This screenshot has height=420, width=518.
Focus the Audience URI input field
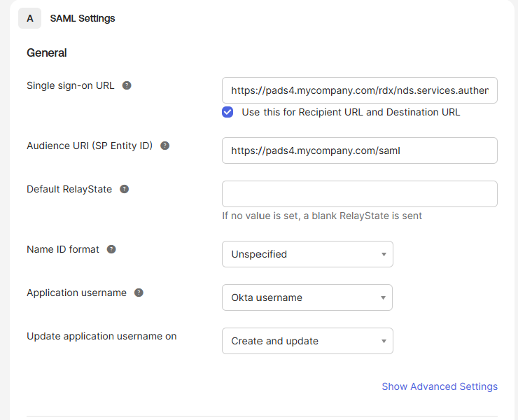tap(360, 150)
